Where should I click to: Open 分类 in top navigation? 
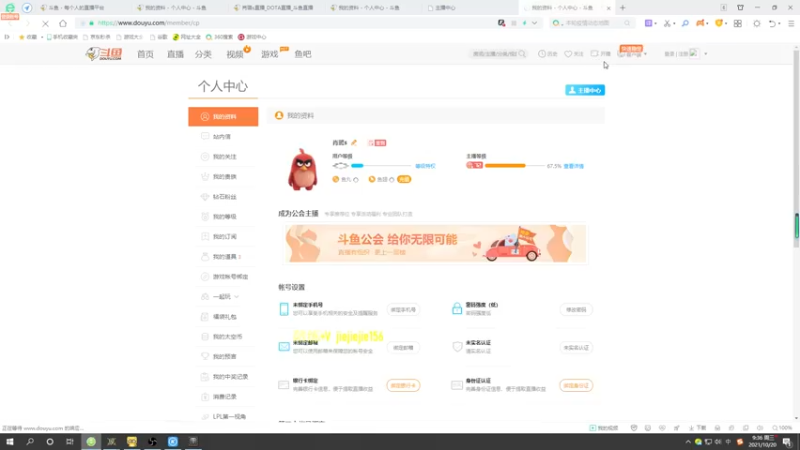point(203,54)
